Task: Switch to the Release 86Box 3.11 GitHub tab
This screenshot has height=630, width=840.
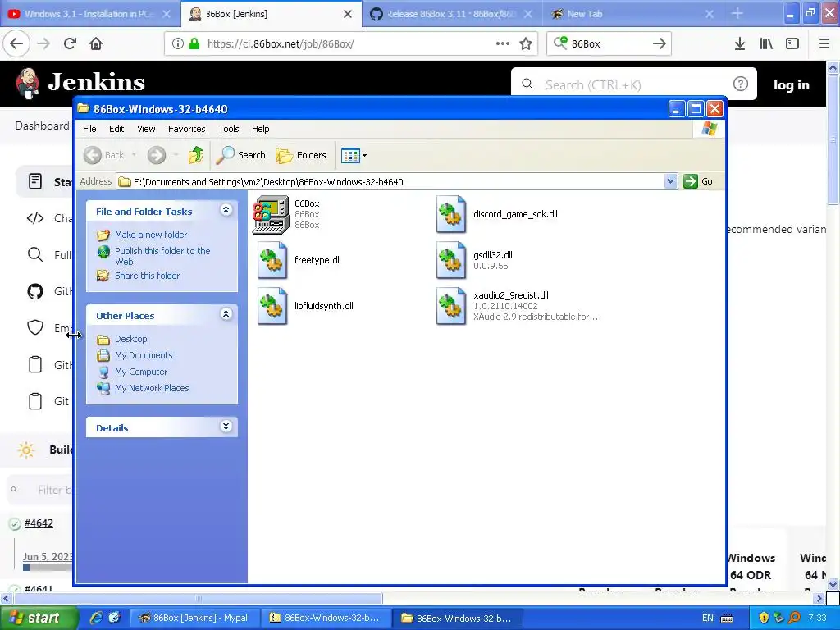Action: [x=451, y=14]
